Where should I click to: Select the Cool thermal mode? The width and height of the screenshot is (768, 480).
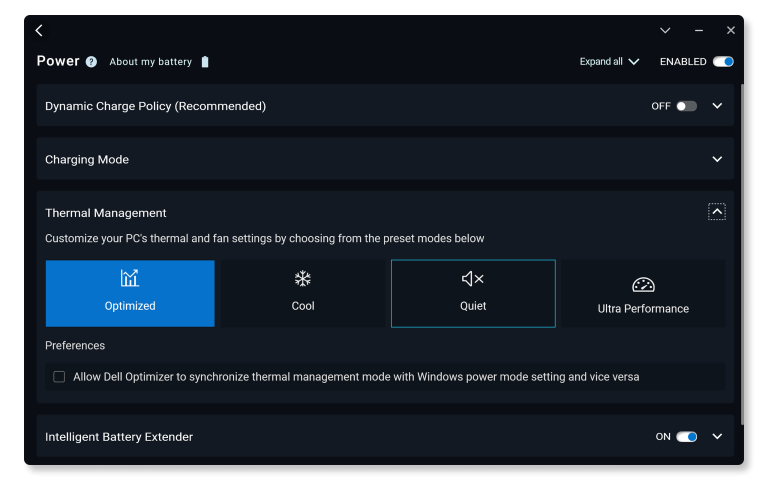(303, 293)
